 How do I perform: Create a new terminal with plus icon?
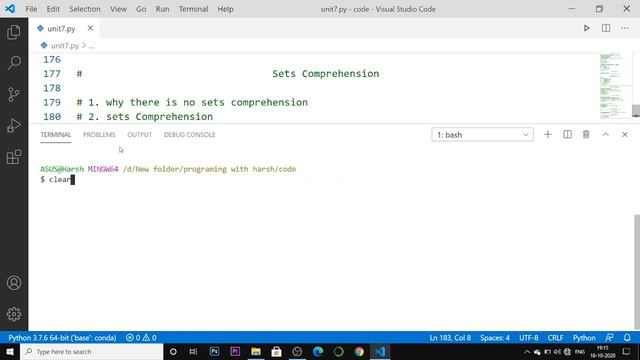coord(548,134)
